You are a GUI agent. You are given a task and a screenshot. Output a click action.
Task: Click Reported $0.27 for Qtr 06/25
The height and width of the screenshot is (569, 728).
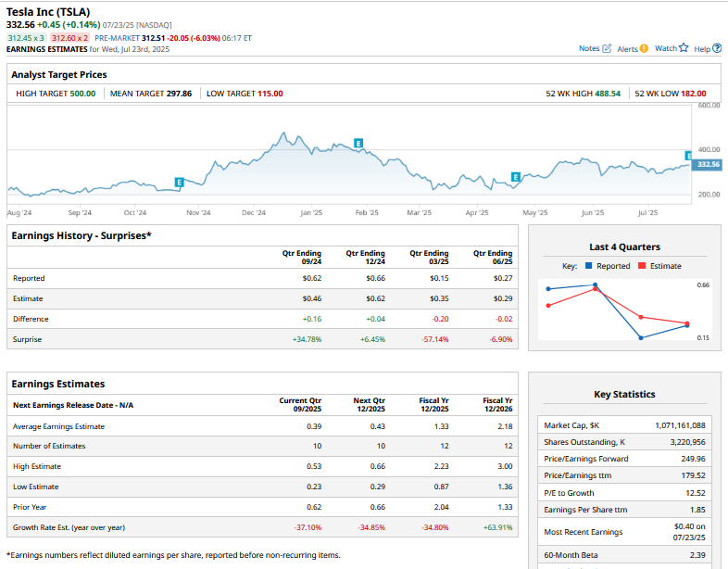(x=503, y=278)
